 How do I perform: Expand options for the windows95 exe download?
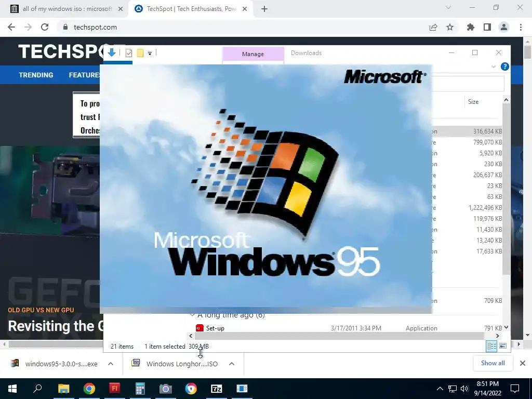(111, 364)
